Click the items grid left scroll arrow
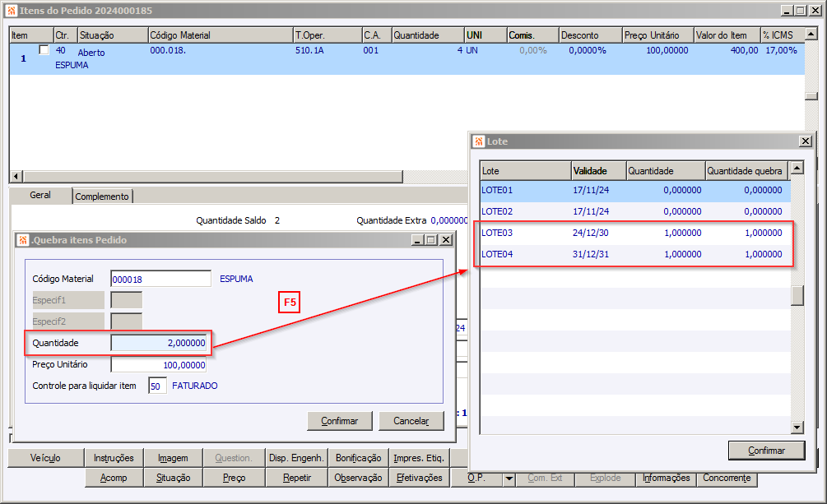 (16, 176)
